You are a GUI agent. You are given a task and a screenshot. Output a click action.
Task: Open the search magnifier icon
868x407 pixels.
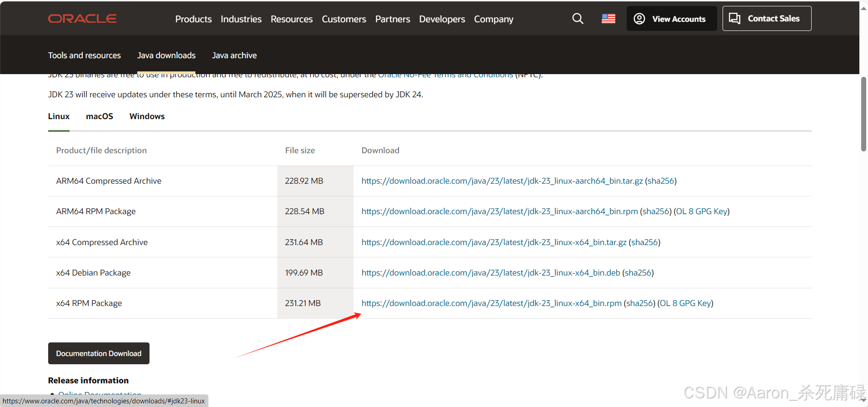point(578,19)
